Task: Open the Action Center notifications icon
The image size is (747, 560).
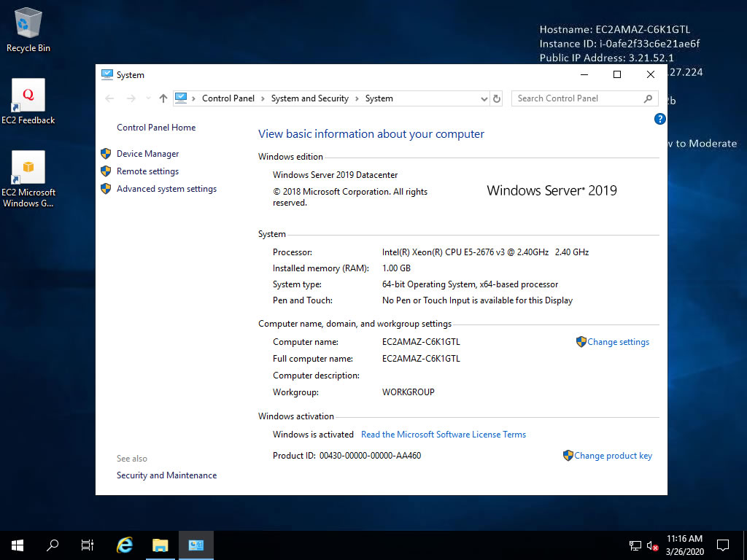Action: click(x=723, y=545)
